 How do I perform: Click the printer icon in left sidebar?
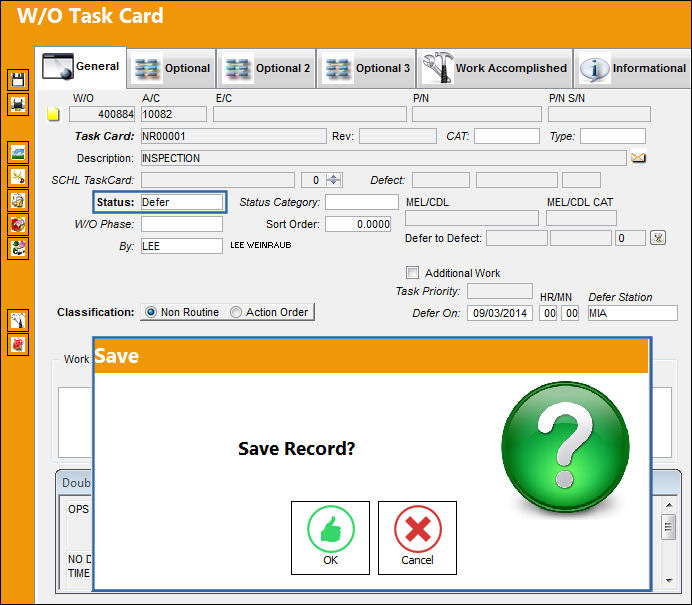pyautogui.click(x=18, y=105)
